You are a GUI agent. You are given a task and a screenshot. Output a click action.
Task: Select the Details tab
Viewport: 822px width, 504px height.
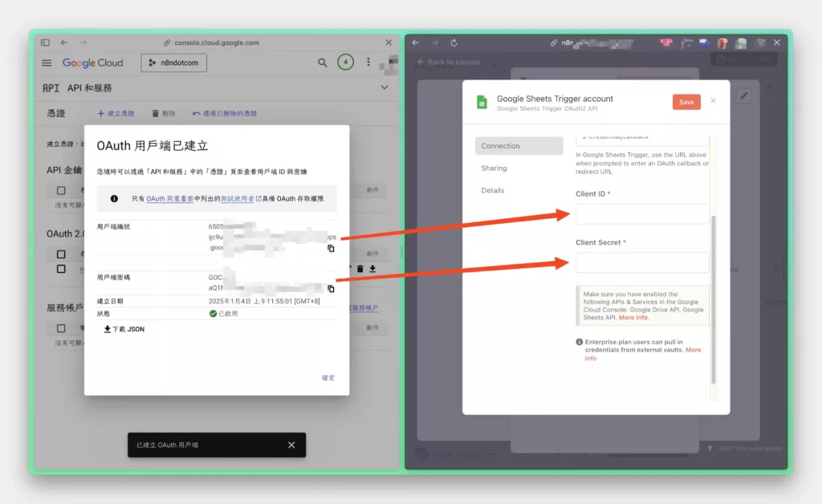[493, 190]
